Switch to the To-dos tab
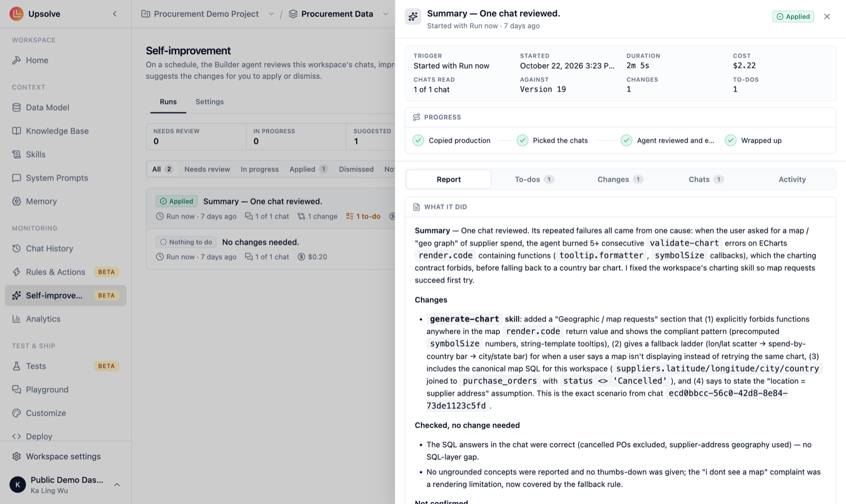The image size is (846, 504). [534, 179]
